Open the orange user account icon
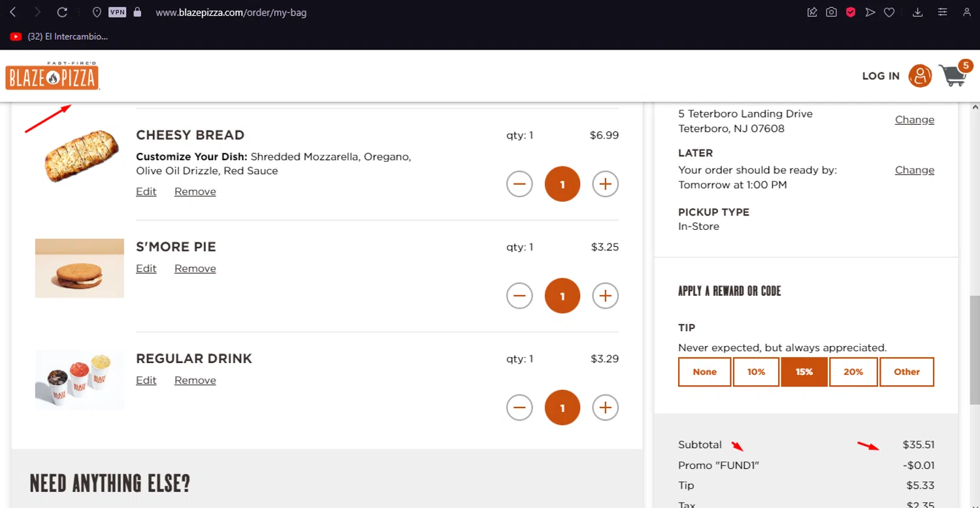 [920, 76]
